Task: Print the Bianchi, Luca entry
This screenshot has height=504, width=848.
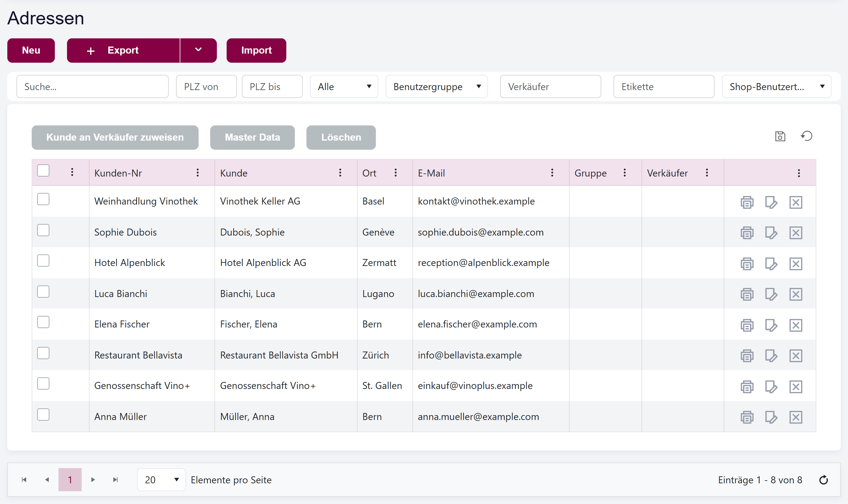Action: 747,294
